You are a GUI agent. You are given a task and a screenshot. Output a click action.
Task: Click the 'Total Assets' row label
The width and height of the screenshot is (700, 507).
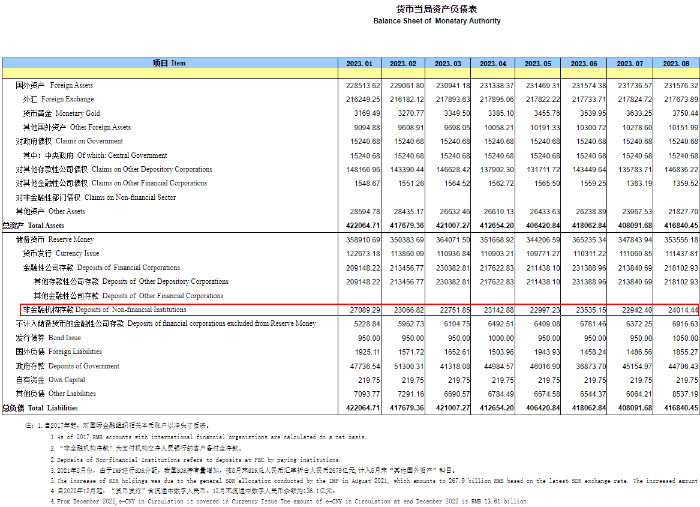46,225
